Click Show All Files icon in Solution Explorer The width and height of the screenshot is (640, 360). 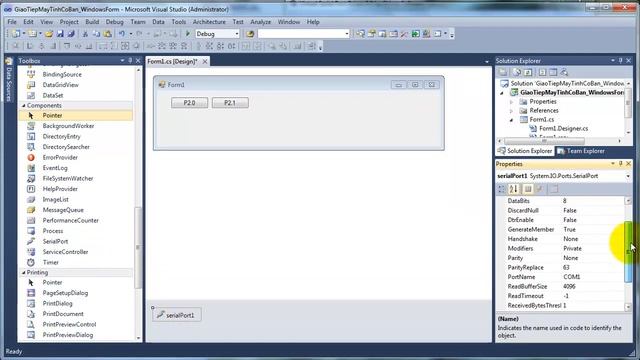pyautogui.click(x=517, y=72)
